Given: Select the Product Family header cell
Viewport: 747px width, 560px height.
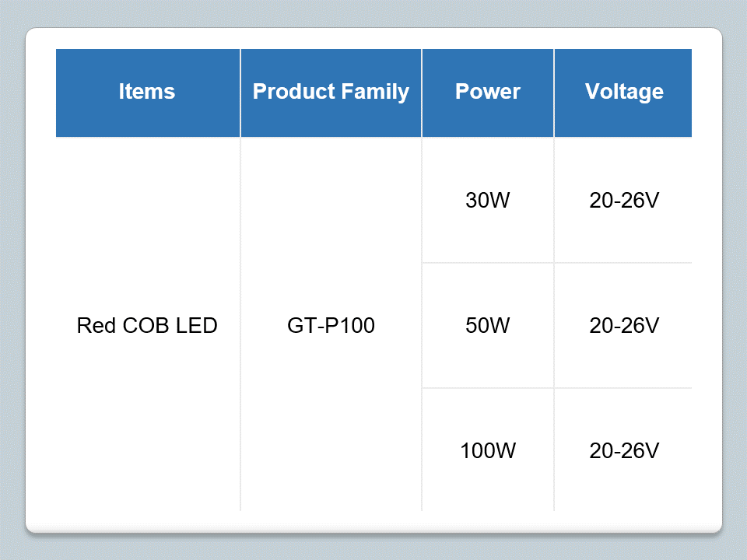Looking at the screenshot, I should coord(331,92).
